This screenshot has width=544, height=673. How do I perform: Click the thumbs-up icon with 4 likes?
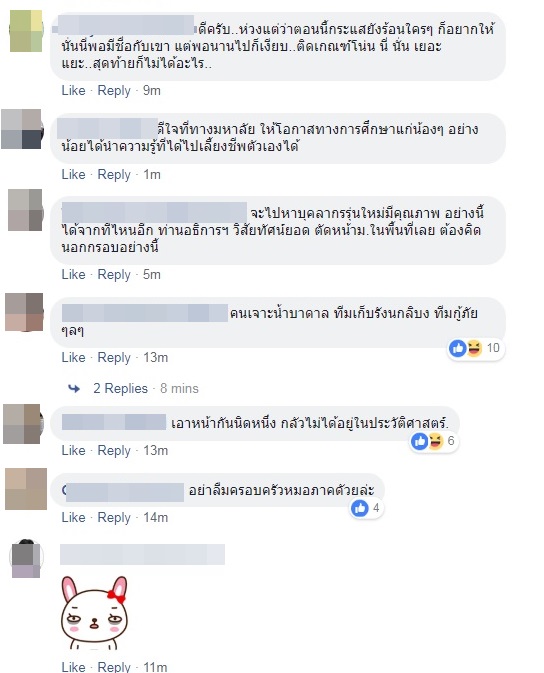[360, 508]
